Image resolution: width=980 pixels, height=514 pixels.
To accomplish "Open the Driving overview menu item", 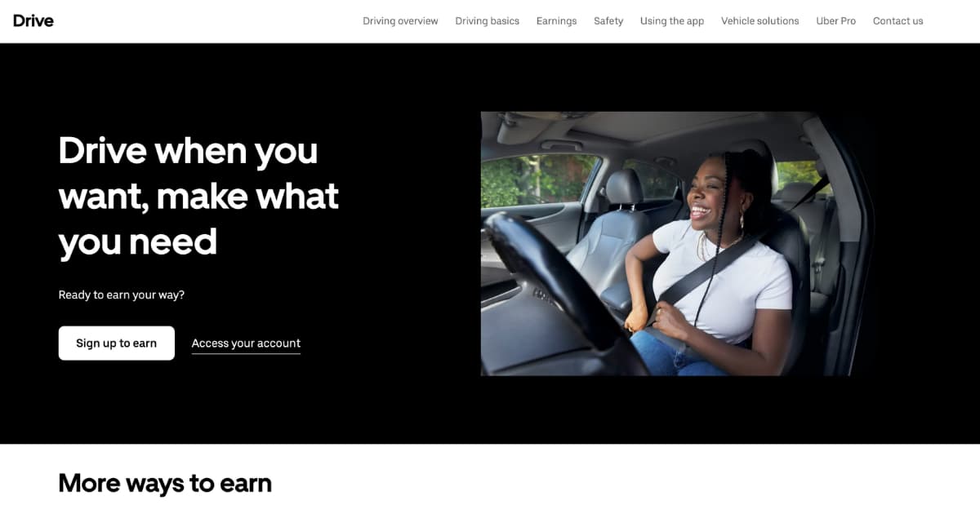I will 400,21.
